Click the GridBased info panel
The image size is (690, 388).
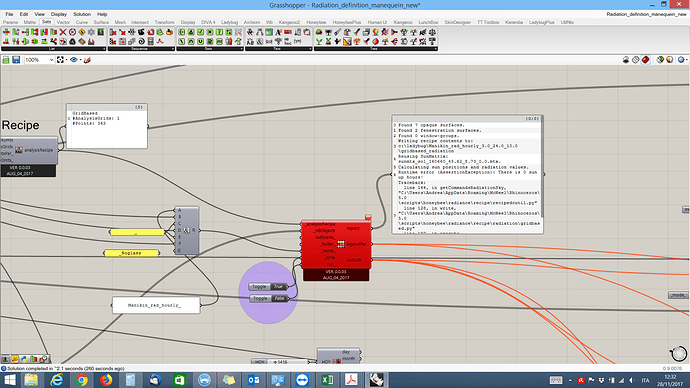pyautogui.click(x=107, y=126)
